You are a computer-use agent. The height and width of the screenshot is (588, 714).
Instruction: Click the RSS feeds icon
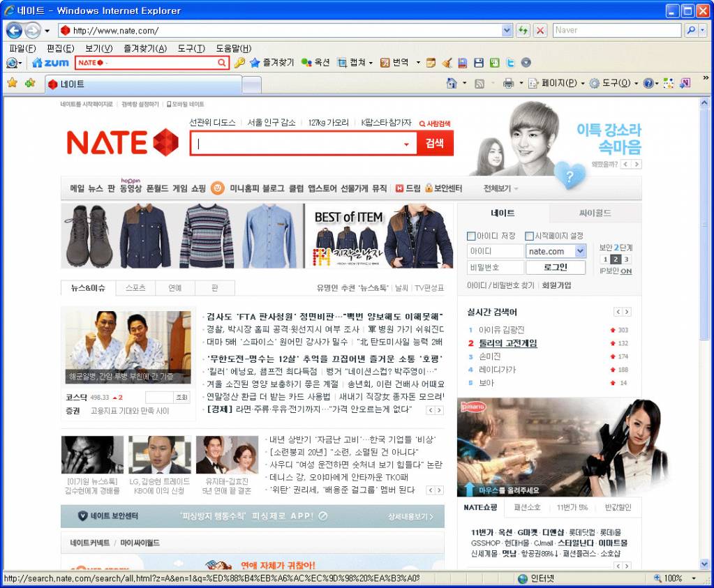pyautogui.click(x=479, y=84)
